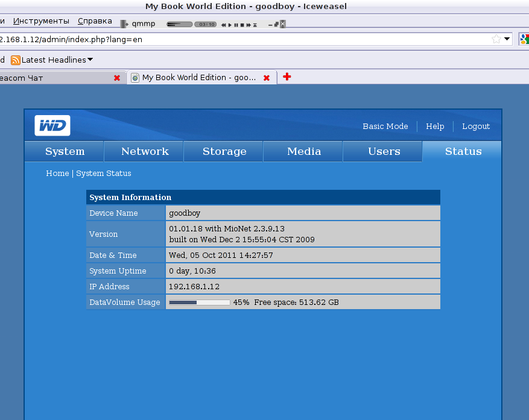Open the Help link
The height and width of the screenshot is (420, 529).
[435, 126]
